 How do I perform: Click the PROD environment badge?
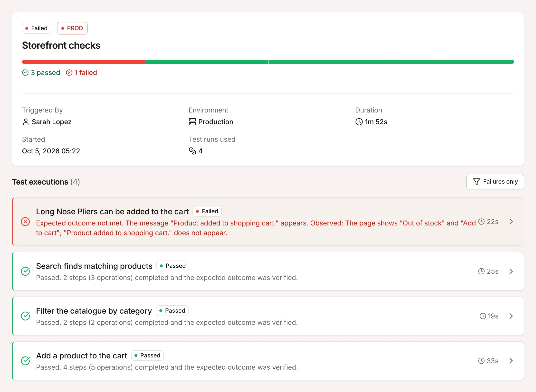click(x=72, y=28)
